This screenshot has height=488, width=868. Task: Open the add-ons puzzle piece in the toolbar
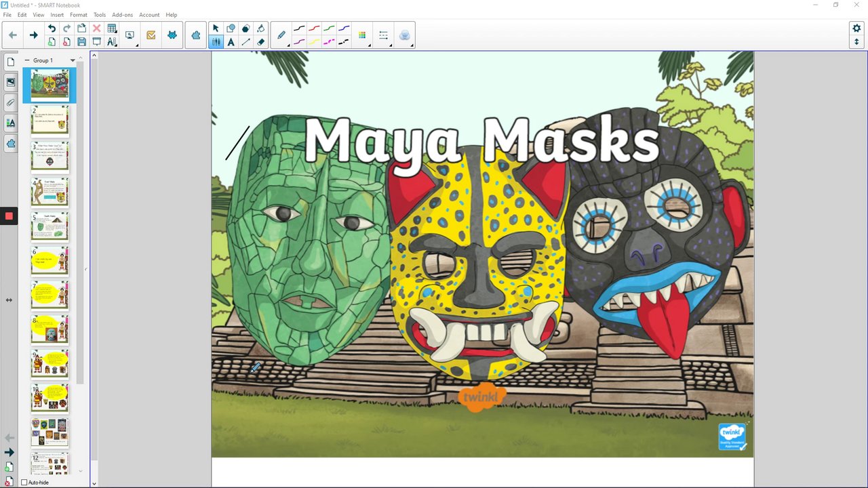coord(196,35)
